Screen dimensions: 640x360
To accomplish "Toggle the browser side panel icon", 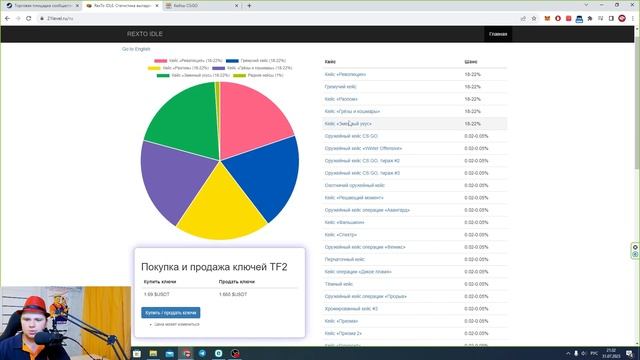I will pos(611,18).
